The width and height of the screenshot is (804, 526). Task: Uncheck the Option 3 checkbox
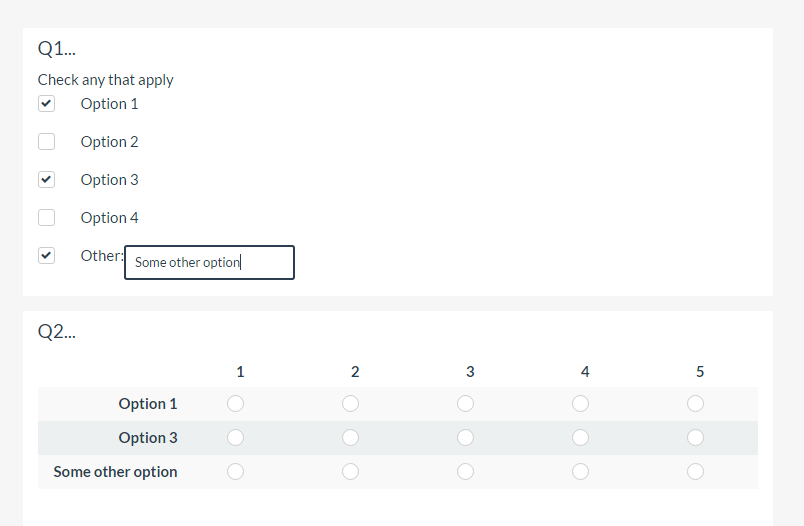(46, 180)
